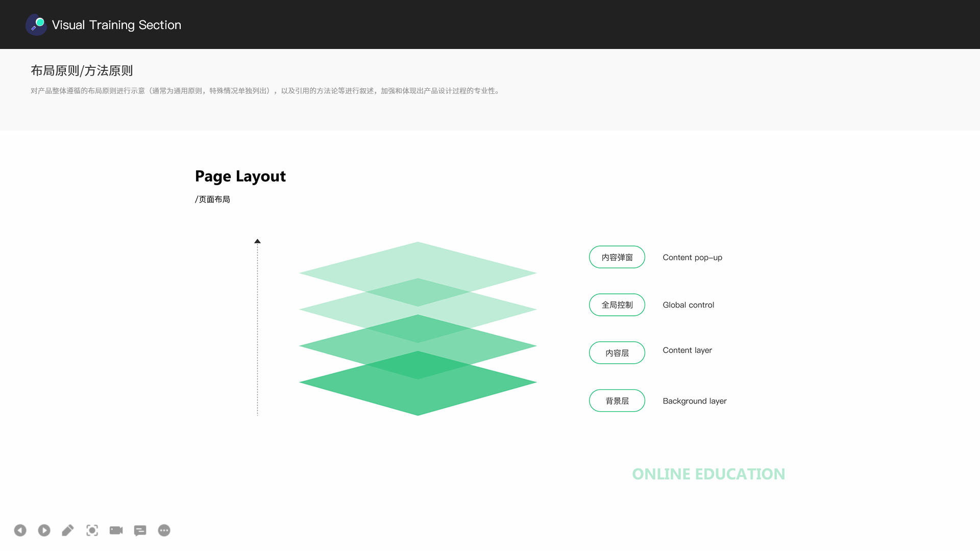Click the video camera icon
Viewport: 980px width, 551px height.
coord(116,530)
